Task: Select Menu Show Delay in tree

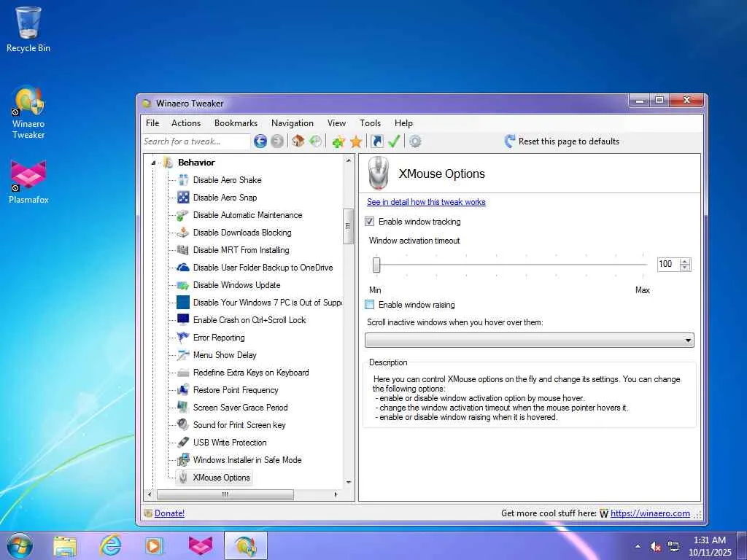Action: 225,355
